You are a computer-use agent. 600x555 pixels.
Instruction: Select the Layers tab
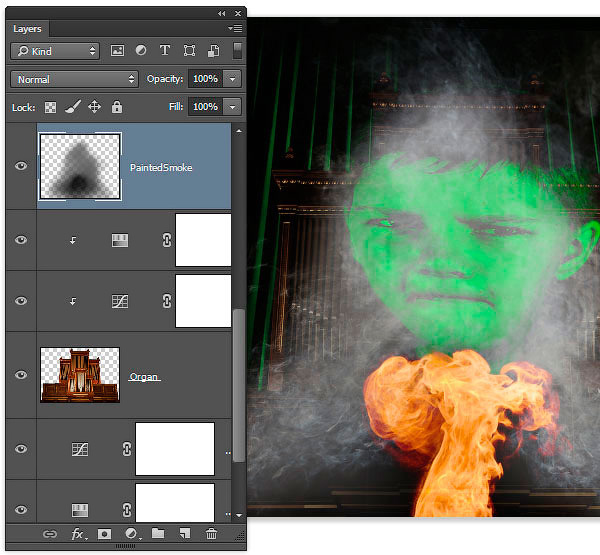click(x=27, y=29)
